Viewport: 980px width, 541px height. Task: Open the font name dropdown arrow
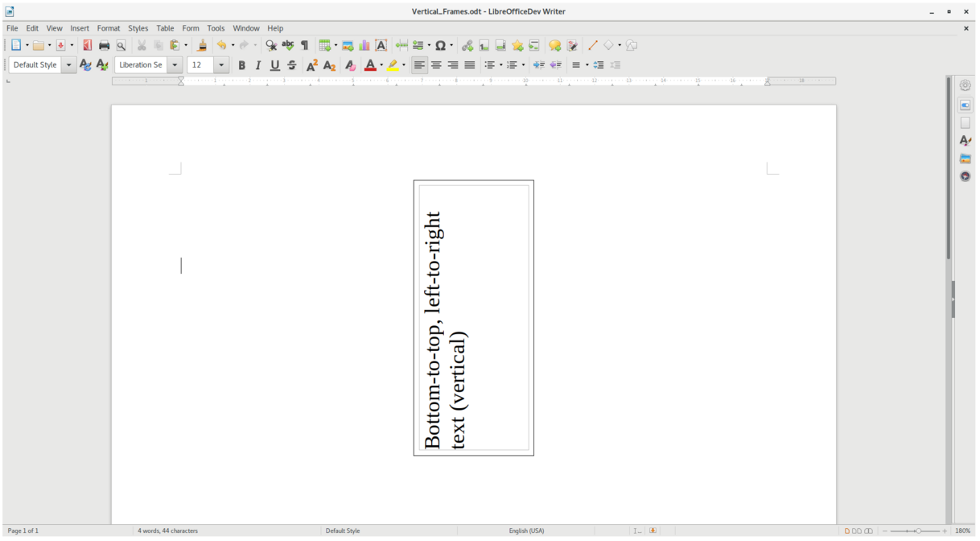coord(175,64)
